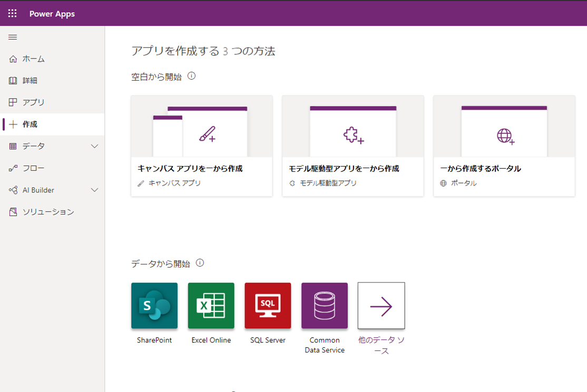The image size is (587, 392).
Task: Click the Home (ホーム) house icon
Action: 13,59
